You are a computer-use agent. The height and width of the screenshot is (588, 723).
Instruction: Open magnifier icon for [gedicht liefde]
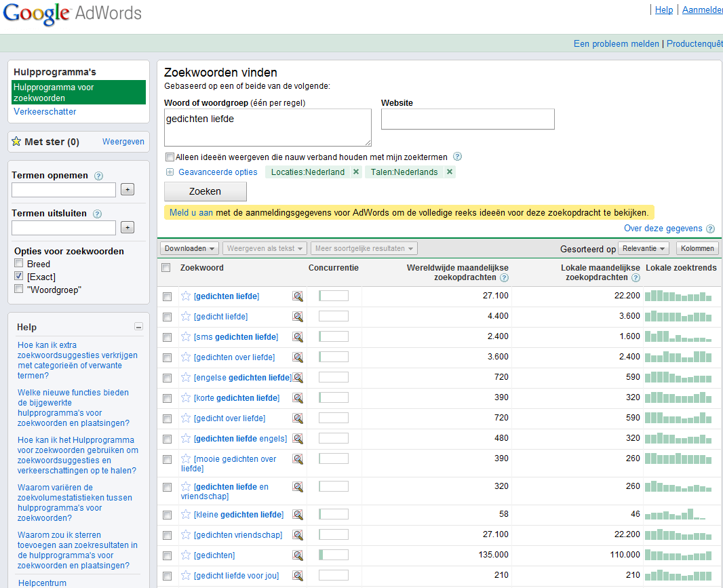click(x=298, y=316)
